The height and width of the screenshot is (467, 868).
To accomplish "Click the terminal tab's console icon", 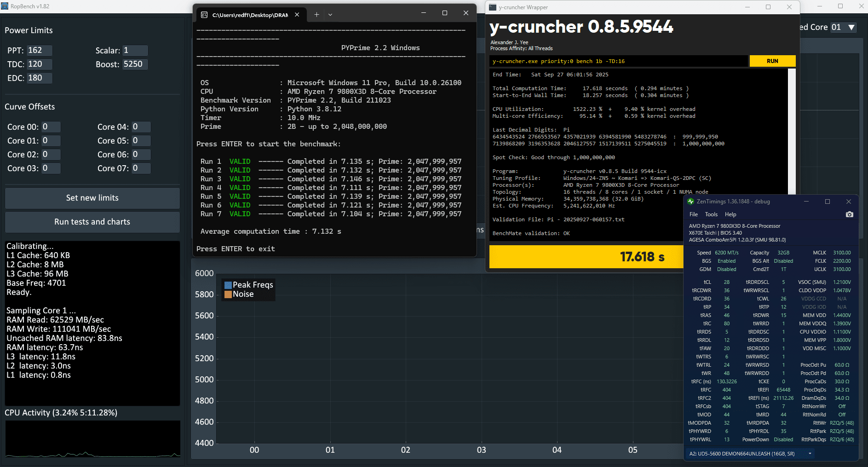I will 204,15.
